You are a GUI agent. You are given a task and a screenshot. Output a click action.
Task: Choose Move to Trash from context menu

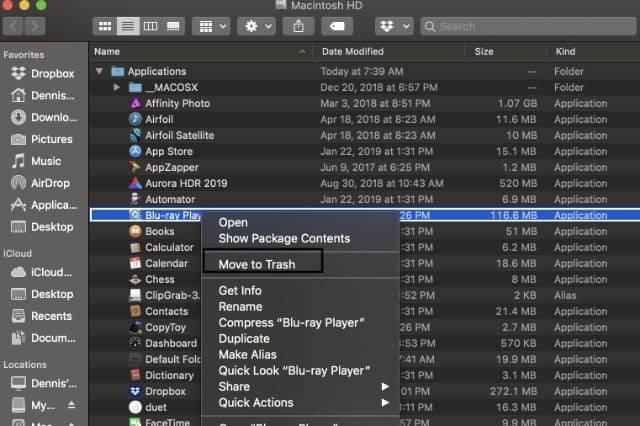pos(257,264)
